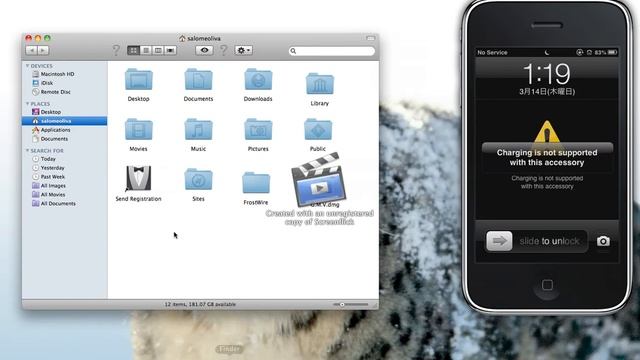Open the Library folder
Viewport: 640px width, 360px height.
point(320,84)
